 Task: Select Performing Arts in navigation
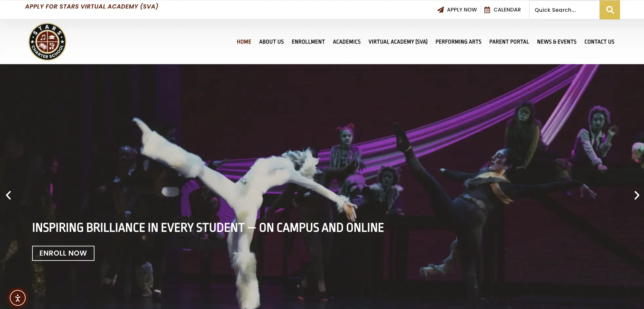458,42
